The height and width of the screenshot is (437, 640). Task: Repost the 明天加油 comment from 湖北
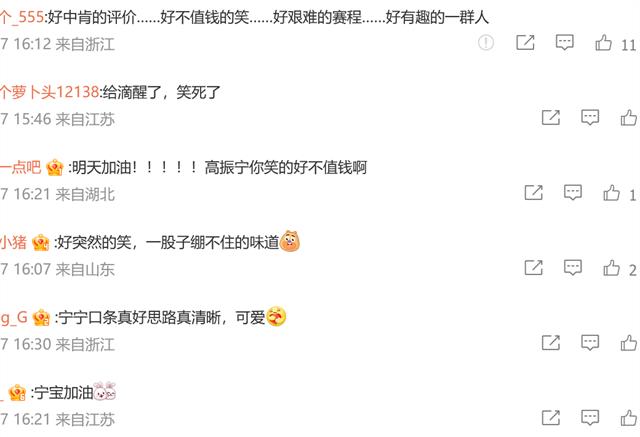pyautogui.click(x=533, y=193)
